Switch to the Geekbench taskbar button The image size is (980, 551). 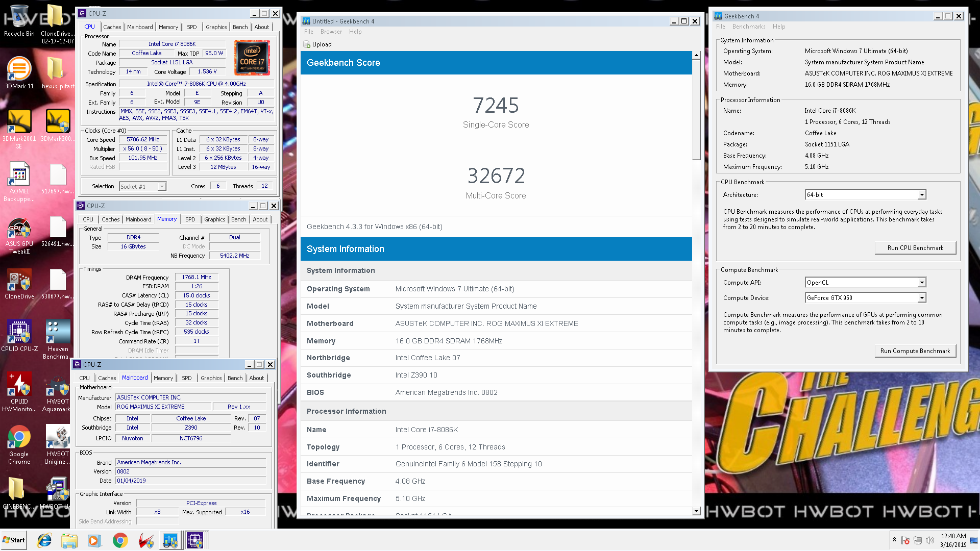coord(170,540)
